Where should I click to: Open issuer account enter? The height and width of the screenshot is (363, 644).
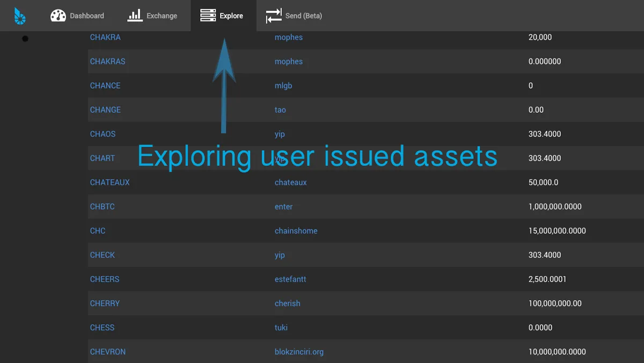(x=284, y=206)
